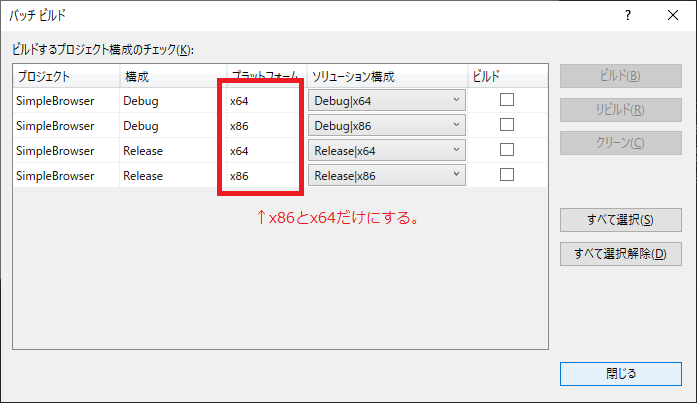Viewport: 697px width, 403px height.
Task: Check the build box for Debug|x86
Action: (x=507, y=124)
